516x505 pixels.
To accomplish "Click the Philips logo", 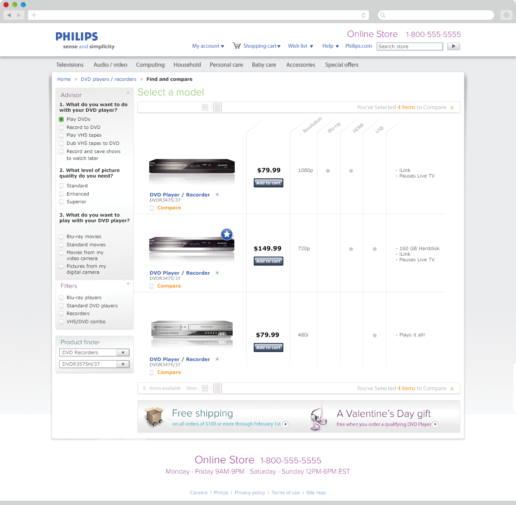I will pos(77,36).
